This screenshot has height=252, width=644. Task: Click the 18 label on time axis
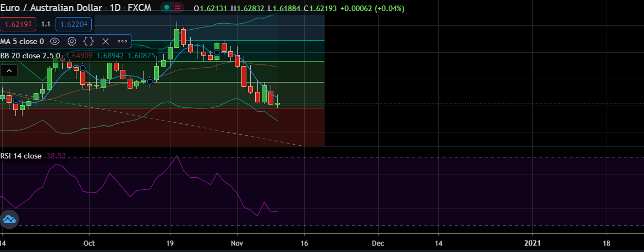coord(607,243)
